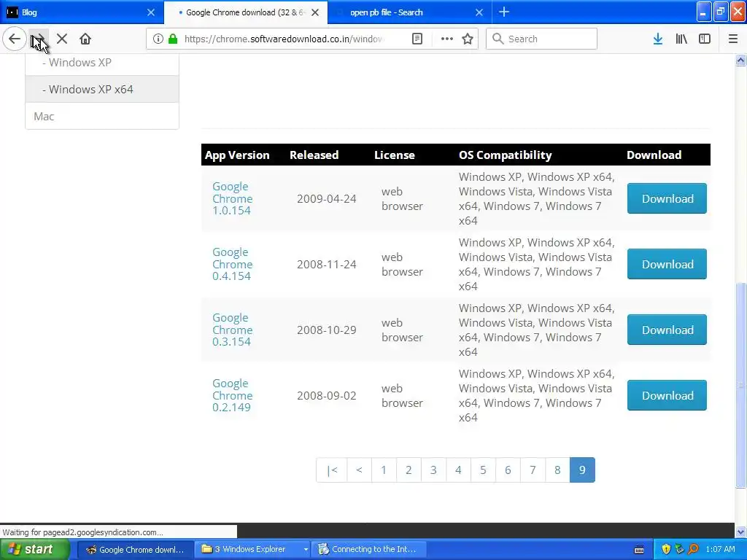Switch to open pb file - Search tab
Image resolution: width=747 pixels, height=560 pixels.
[410, 12]
